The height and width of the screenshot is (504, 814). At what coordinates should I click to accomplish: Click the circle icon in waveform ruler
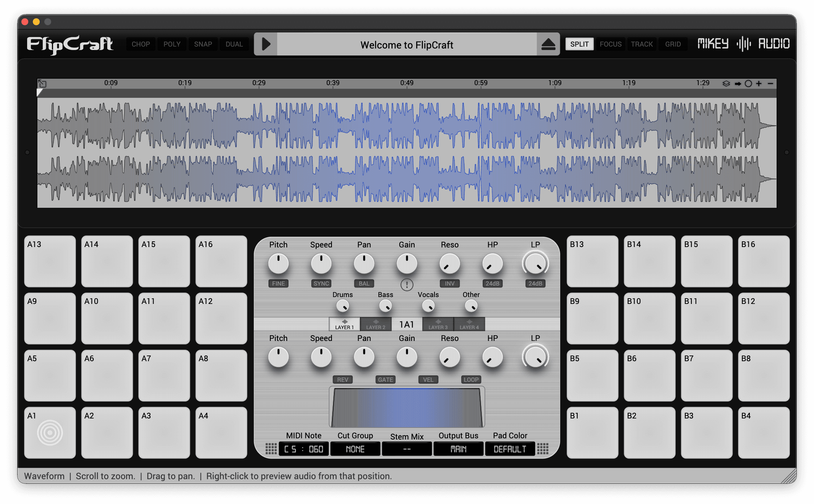click(748, 84)
